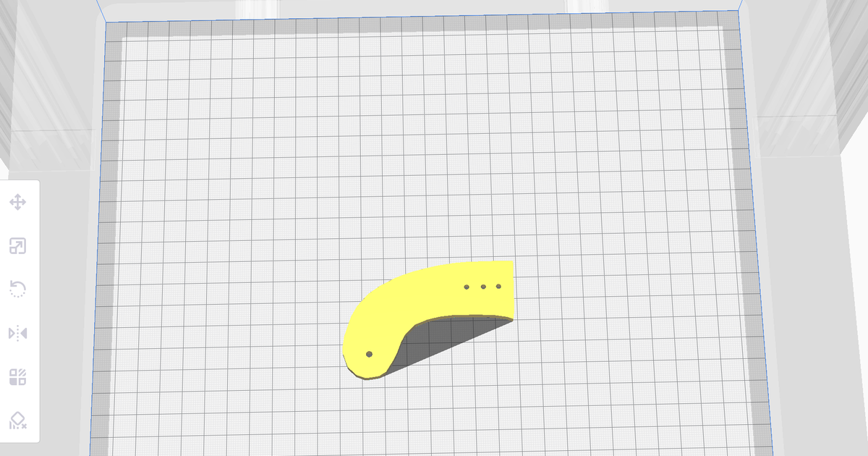868x456 pixels.
Task: Click the rightmost small hole on the model
Action: [x=498, y=286]
